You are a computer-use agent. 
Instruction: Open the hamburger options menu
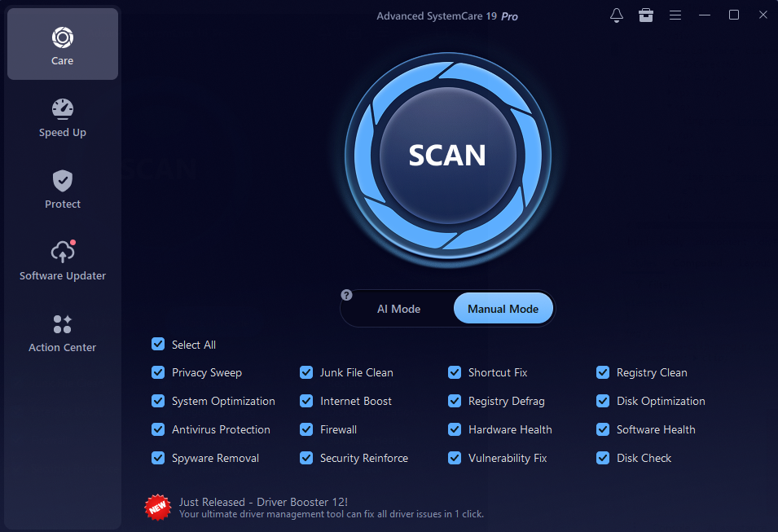pyautogui.click(x=675, y=15)
